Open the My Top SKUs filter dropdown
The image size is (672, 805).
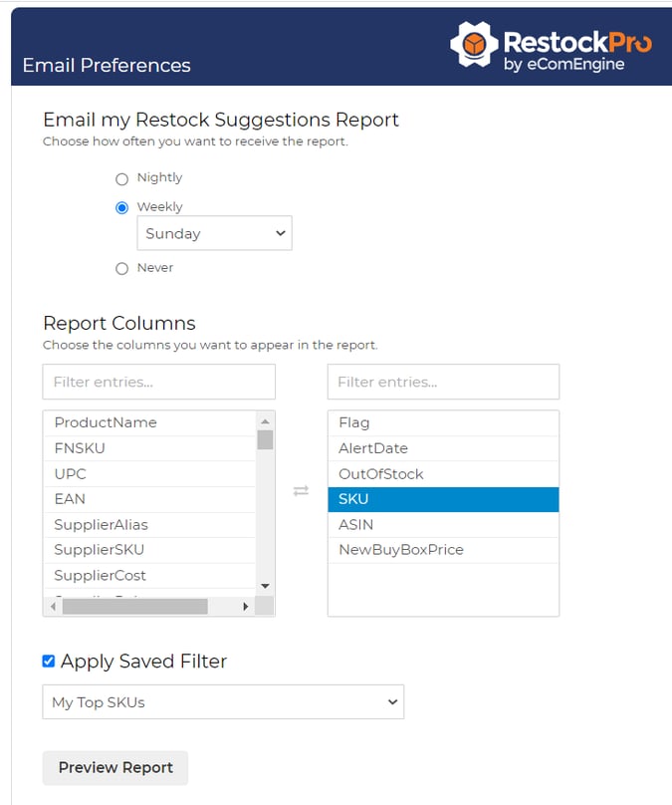point(223,701)
